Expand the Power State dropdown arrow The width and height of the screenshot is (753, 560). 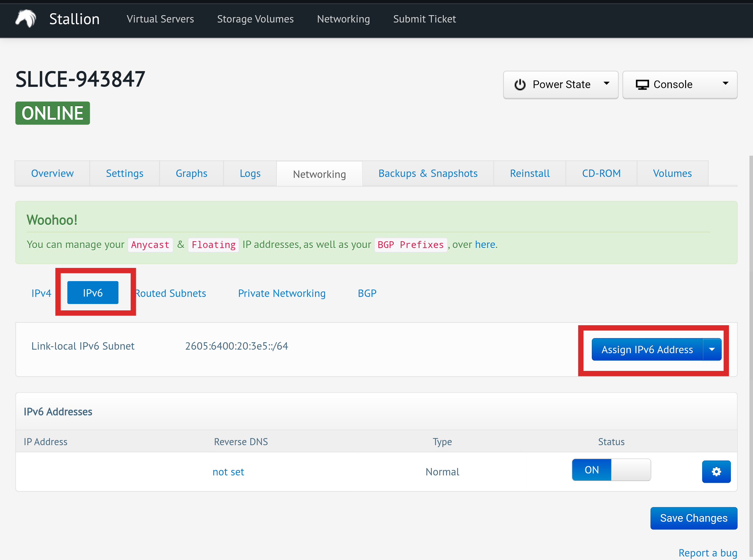point(607,83)
